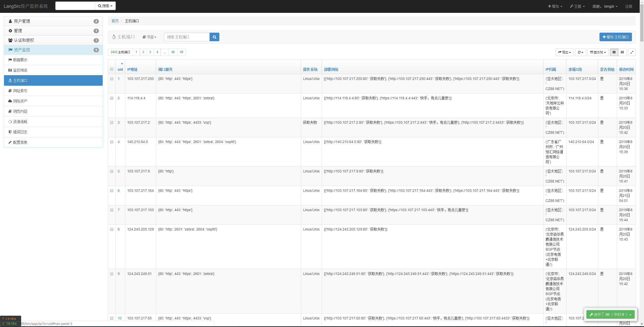Switch to the dense small-grid table view

[x=622, y=52]
